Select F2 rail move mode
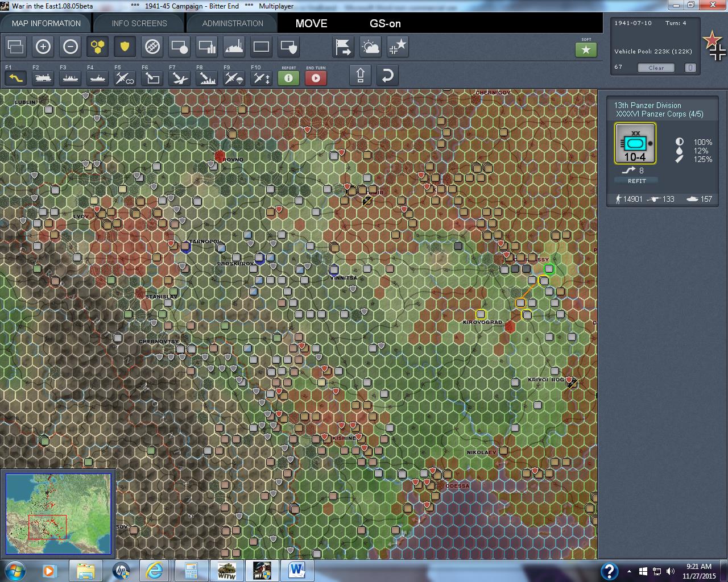The height and width of the screenshot is (582, 728). (43, 78)
